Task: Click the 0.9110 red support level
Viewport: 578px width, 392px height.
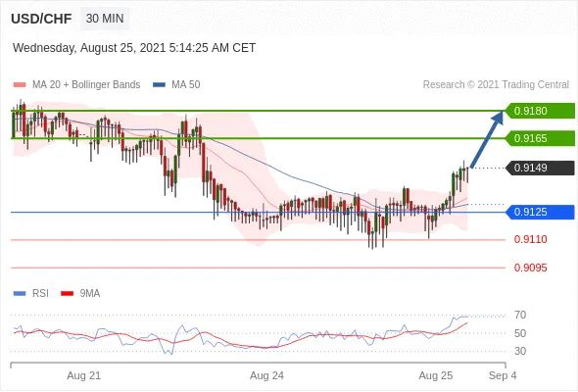Action: (x=530, y=239)
